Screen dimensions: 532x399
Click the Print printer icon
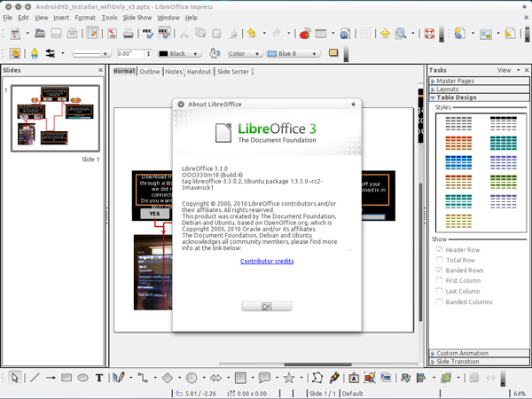(x=129, y=34)
